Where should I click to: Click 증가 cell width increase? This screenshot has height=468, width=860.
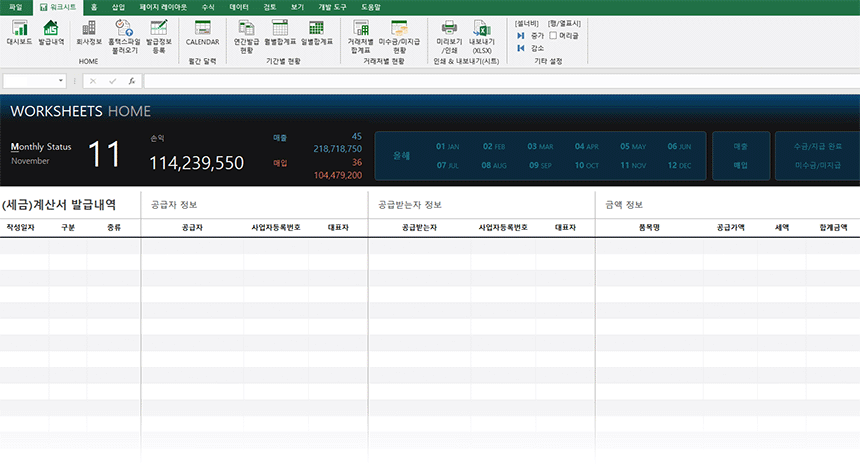[530, 35]
